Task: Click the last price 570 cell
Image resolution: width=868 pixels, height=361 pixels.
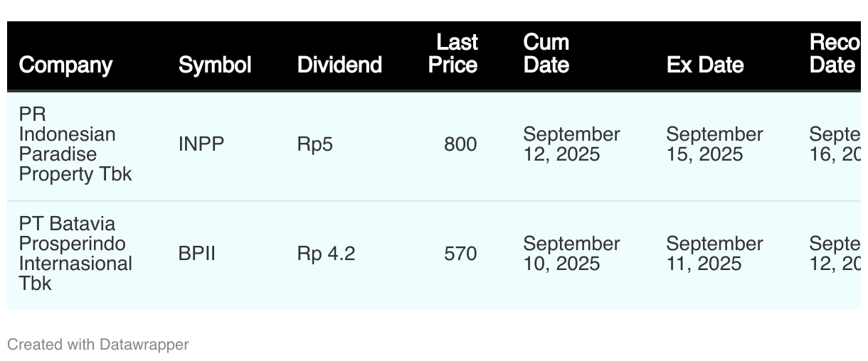Action: 460,254
